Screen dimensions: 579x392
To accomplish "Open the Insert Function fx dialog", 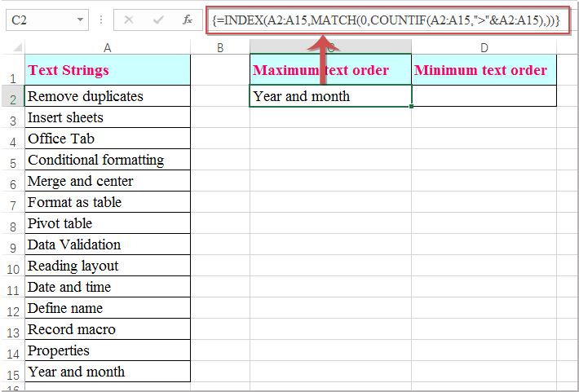I will coord(187,19).
